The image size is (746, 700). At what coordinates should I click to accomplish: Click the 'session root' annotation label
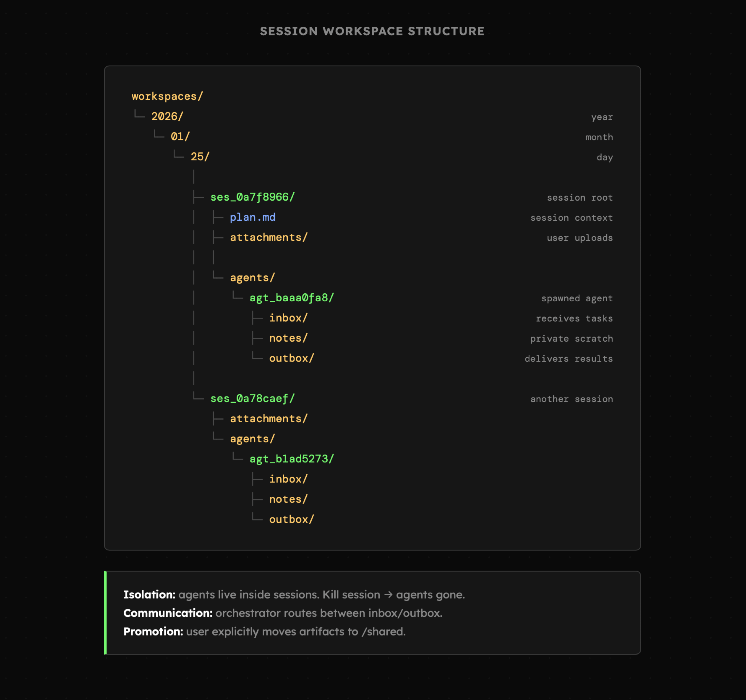(x=579, y=198)
